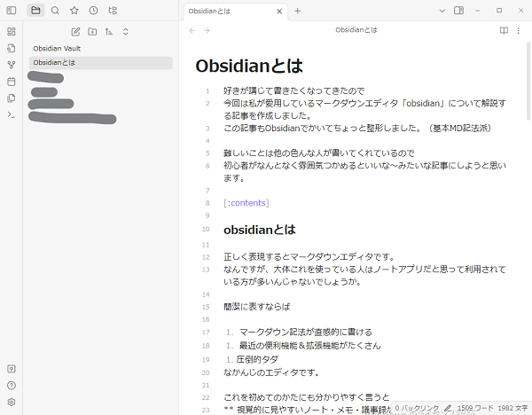Viewport: 532px width, 415px height.
Task: Open graph view from ribbon
Action: click(x=12, y=65)
